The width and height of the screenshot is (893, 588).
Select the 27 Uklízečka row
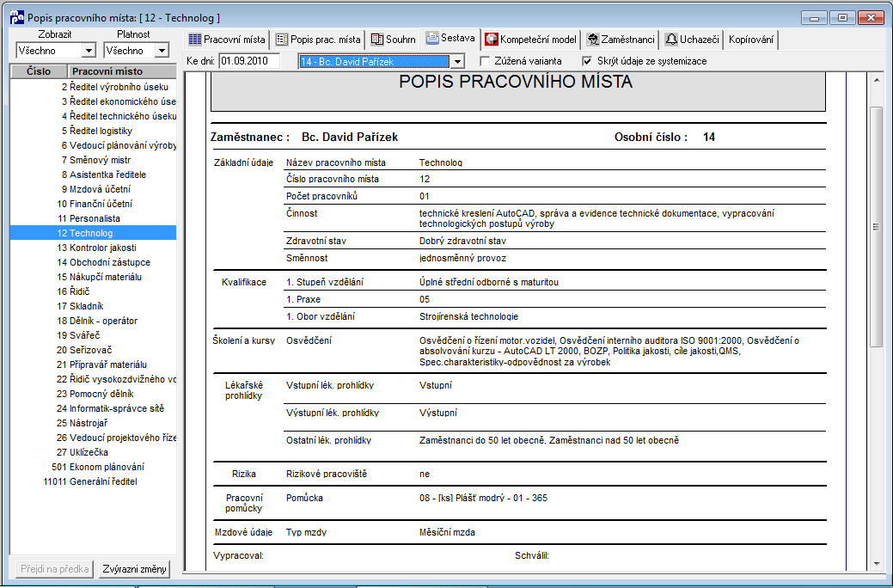(94, 452)
